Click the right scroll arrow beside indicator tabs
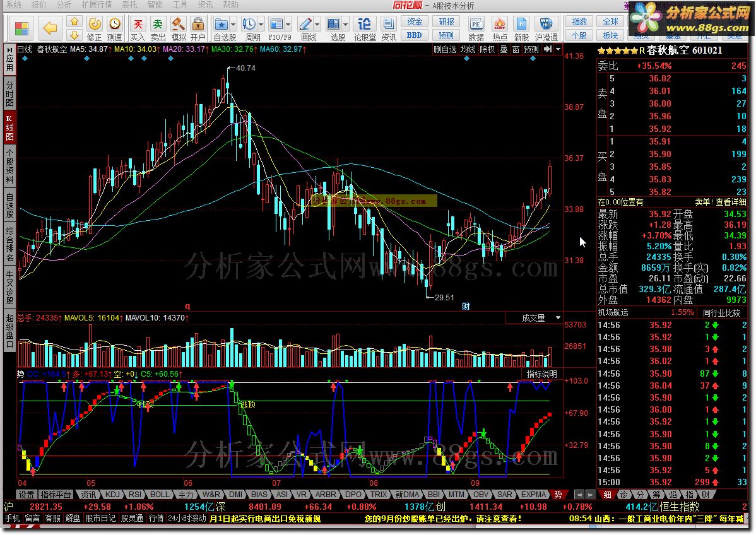This screenshot has width=756, height=535. point(590,495)
